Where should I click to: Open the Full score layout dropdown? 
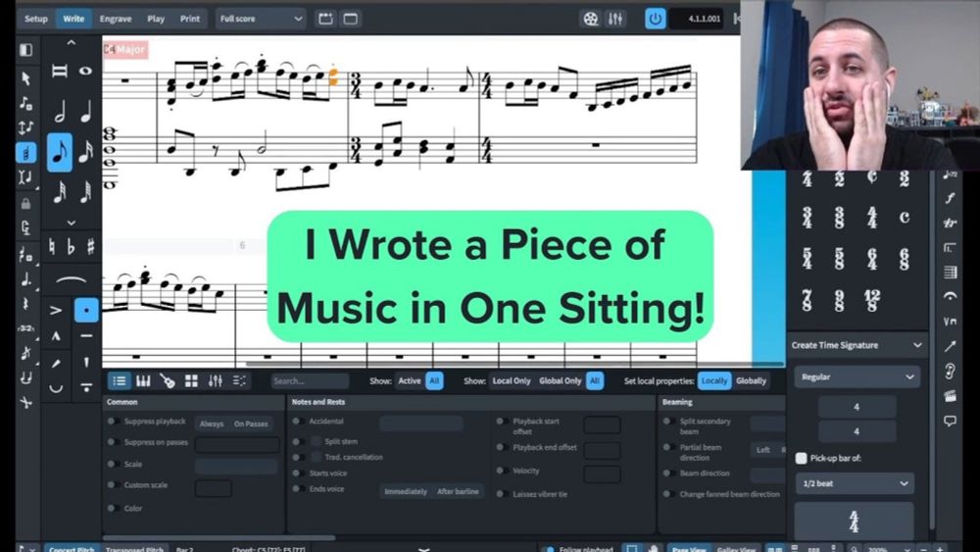260,19
